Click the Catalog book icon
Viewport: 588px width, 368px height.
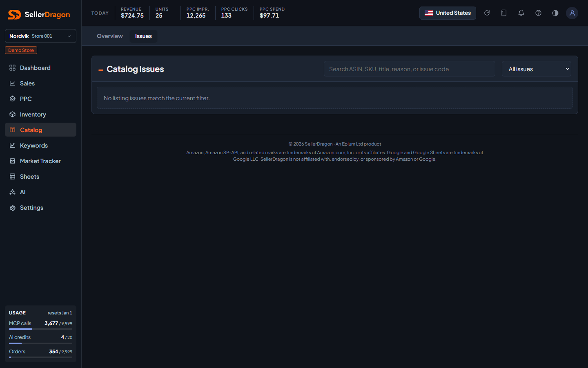pos(13,130)
